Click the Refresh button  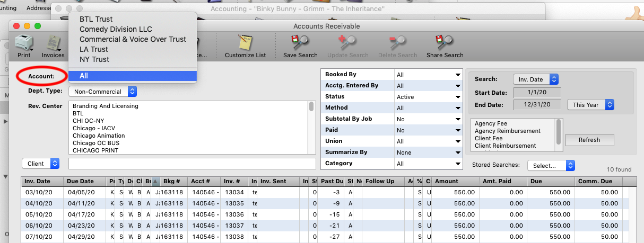(589, 140)
